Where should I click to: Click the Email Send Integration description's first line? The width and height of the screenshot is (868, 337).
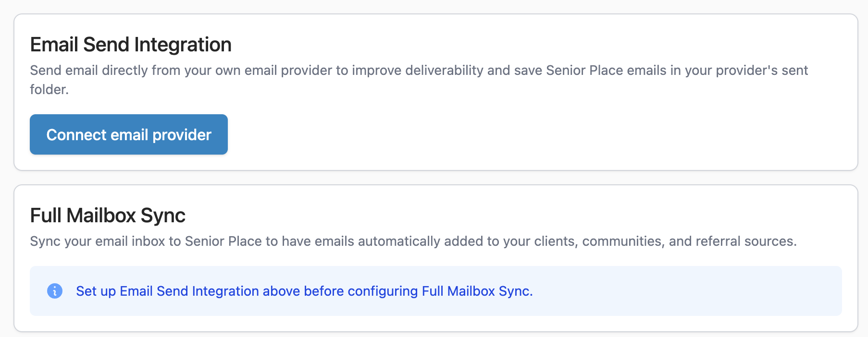(x=418, y=71)
